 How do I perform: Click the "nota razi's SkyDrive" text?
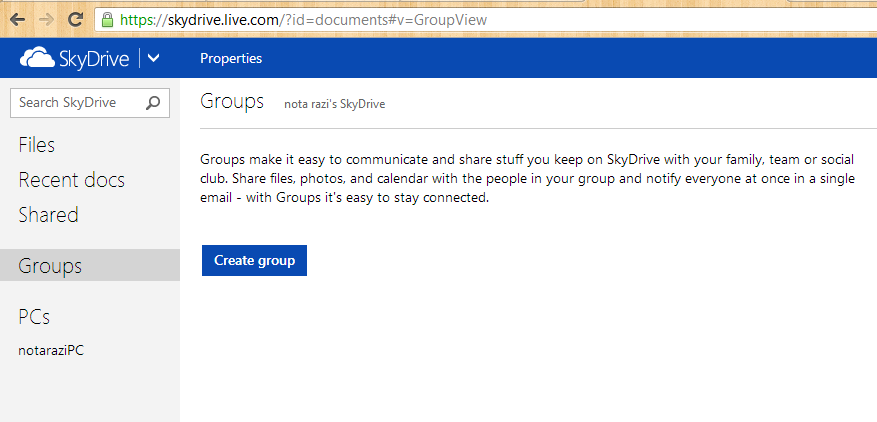[x=334, y=104]
